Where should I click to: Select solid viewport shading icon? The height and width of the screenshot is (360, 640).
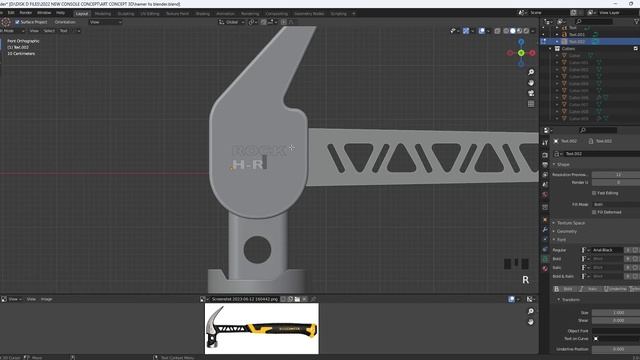(513, 31)
